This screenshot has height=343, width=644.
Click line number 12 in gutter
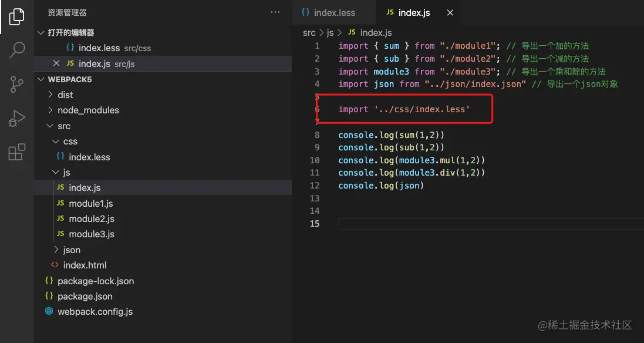tap(315, 185)
